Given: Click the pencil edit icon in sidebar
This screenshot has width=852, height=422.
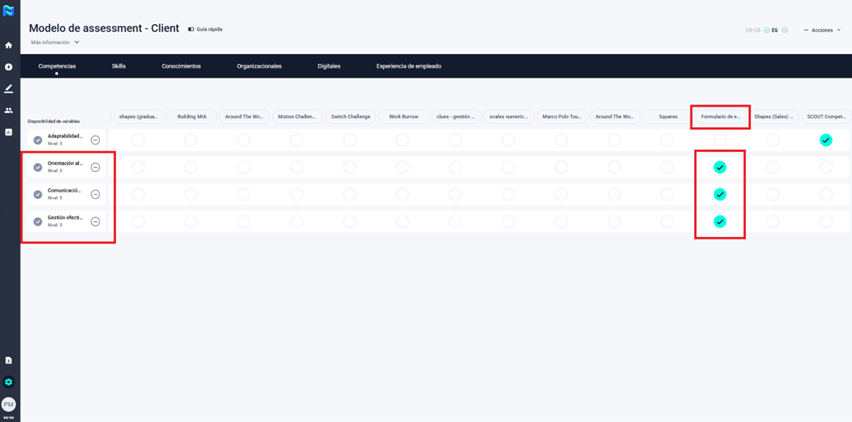Looking at the screenshot, I should coord(9,89).
